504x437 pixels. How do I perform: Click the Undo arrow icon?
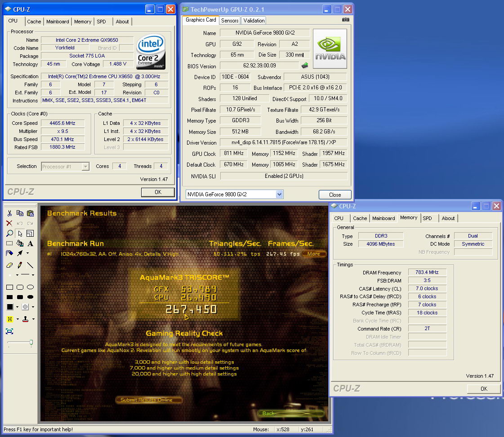(20, 223)
